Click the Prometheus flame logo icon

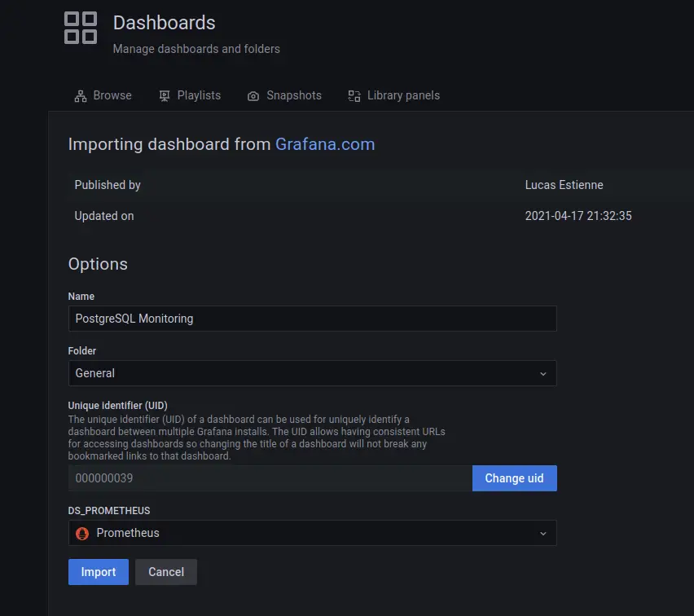(82, 534)
